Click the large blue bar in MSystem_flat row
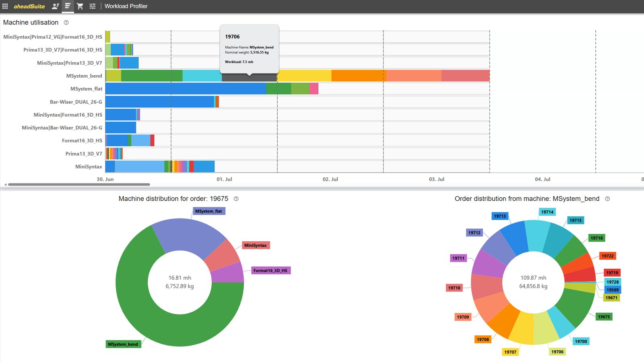 click(186, 88)
